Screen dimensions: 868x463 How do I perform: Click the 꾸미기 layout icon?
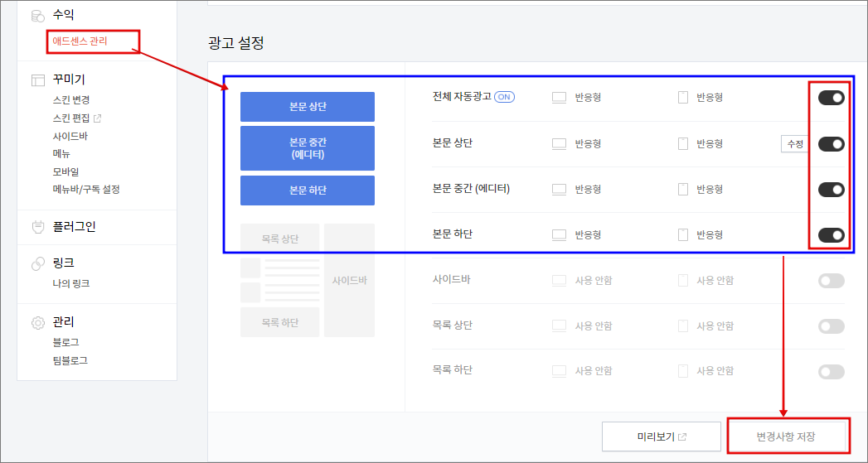(x=38, y=80)
